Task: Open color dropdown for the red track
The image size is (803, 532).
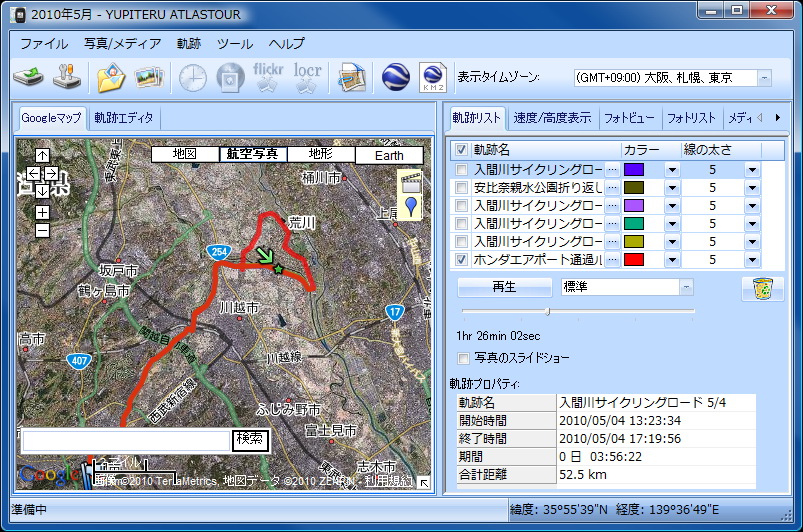Action: [x=672, y=260]
